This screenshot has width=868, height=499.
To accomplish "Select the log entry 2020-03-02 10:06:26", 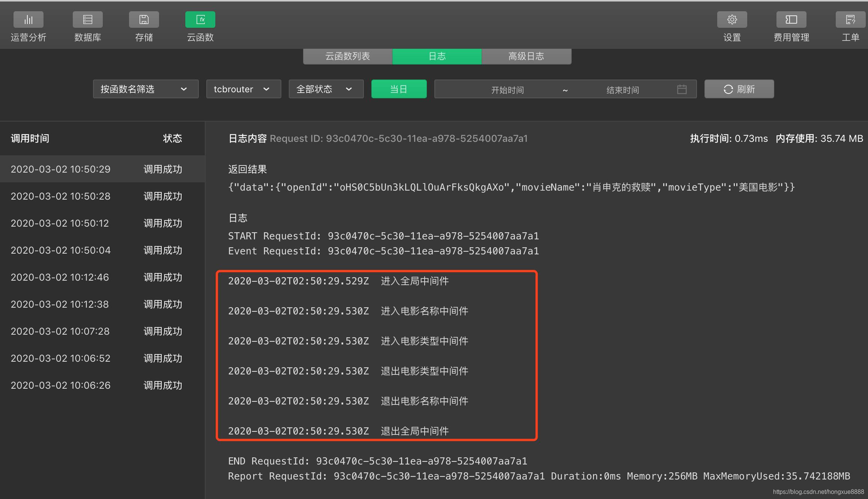I will coord(102,385).
